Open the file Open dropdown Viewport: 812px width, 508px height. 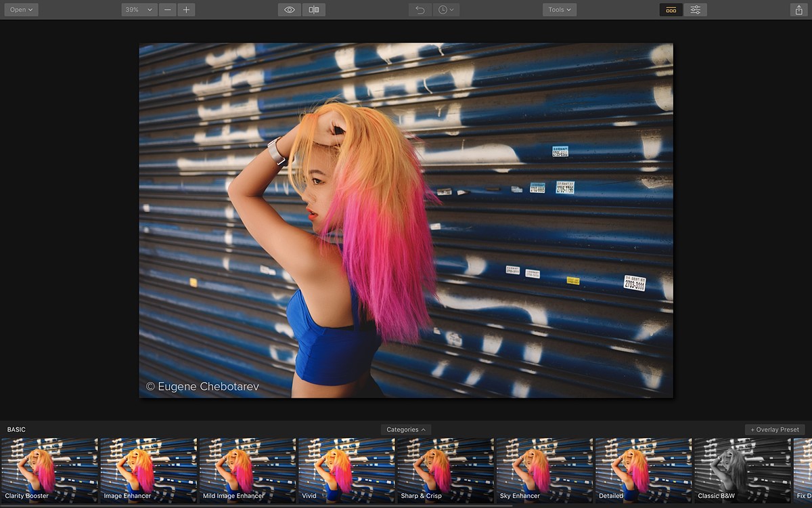[x=21, y=9]
